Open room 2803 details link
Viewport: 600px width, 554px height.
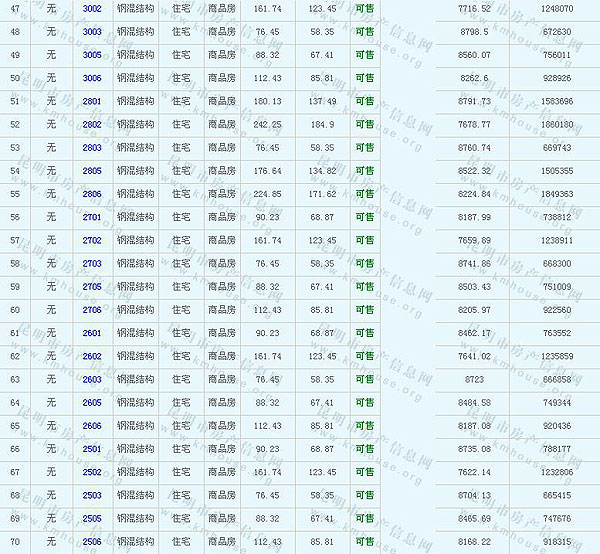92,148
